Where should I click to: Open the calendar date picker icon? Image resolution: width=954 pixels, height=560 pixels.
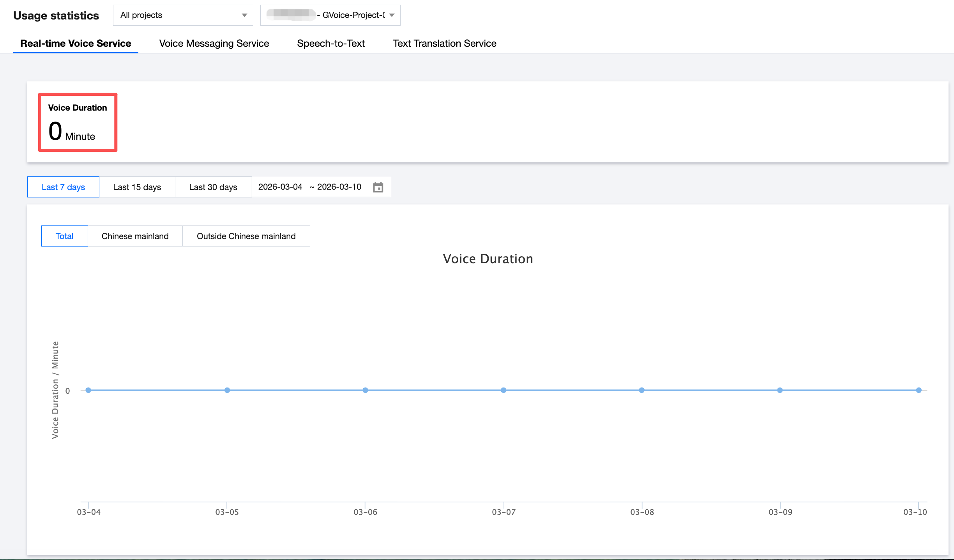[378, 187]
